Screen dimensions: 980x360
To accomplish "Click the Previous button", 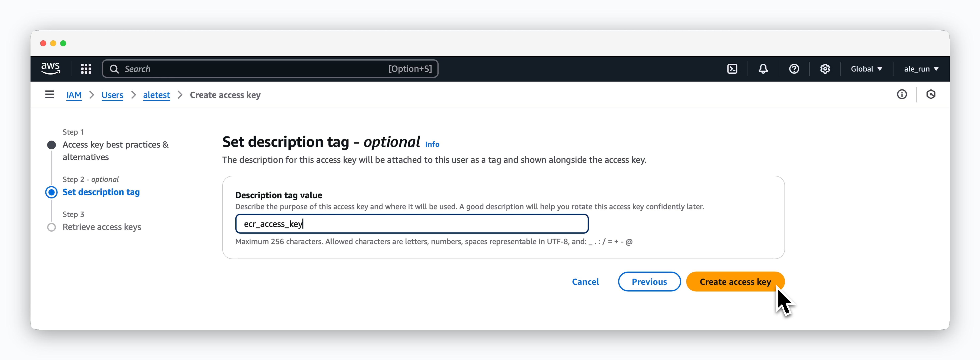I will (649, 282).
